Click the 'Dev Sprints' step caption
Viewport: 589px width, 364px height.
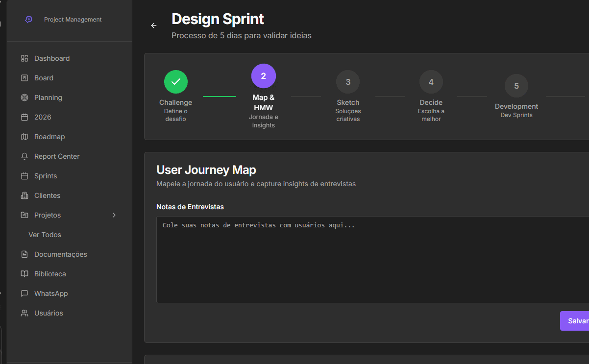(516, 115)
